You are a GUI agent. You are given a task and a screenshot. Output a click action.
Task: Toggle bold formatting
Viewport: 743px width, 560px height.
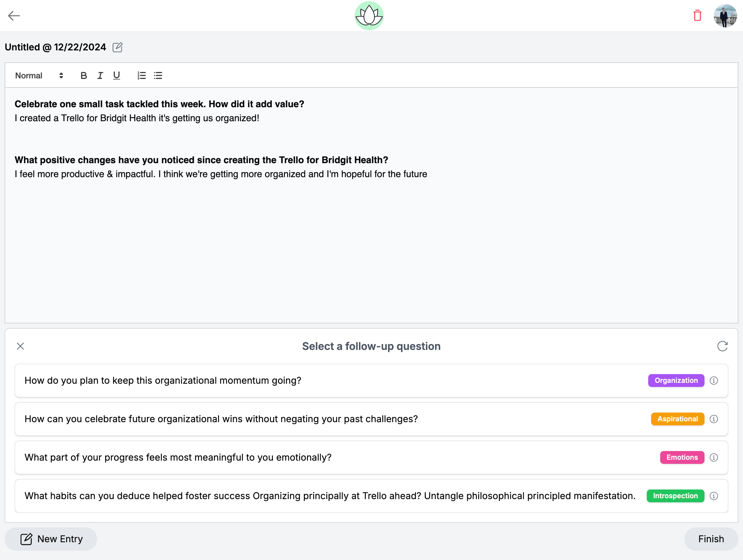point(84,75)
